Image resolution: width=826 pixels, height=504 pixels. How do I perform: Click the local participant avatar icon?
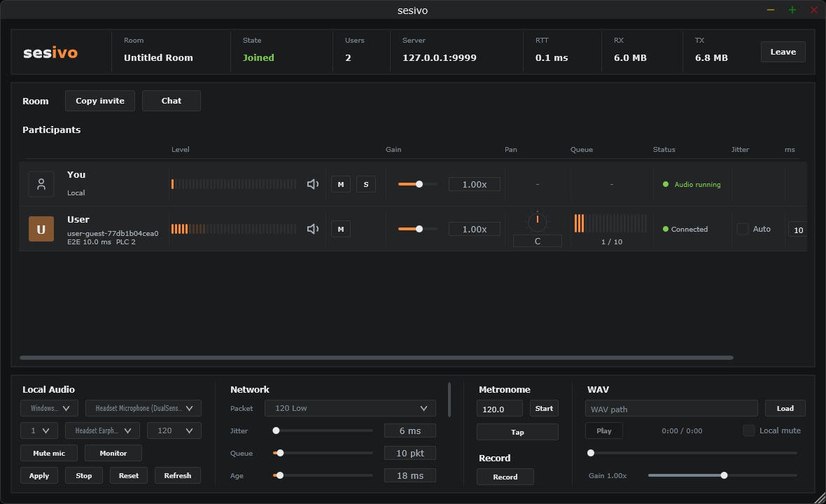click(41, 184)
